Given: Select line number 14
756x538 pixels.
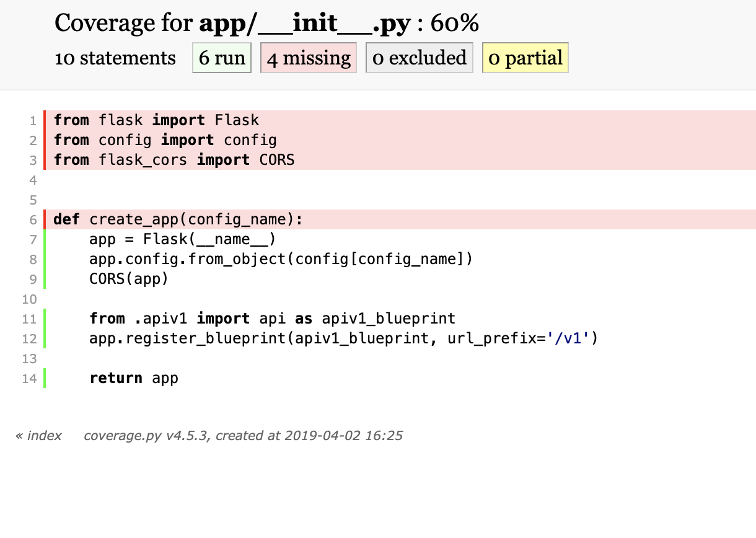Looking at the screenshot, I should click(29, 378).
